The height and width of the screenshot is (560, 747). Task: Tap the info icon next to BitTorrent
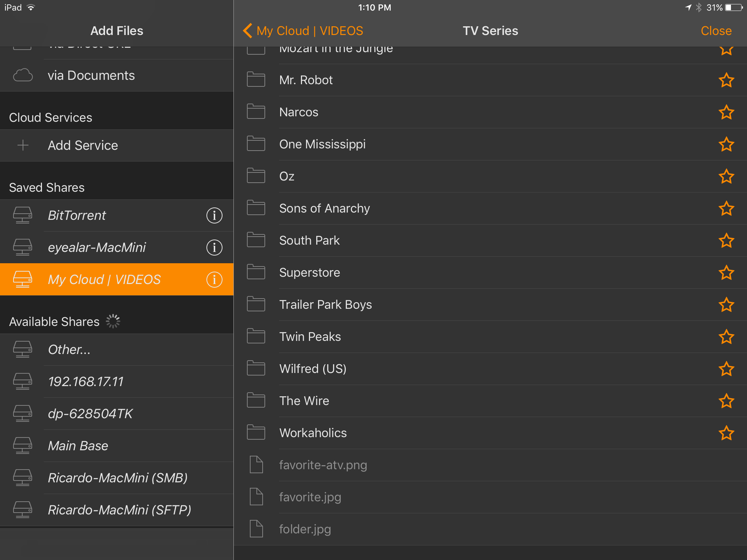pos(214,215)
